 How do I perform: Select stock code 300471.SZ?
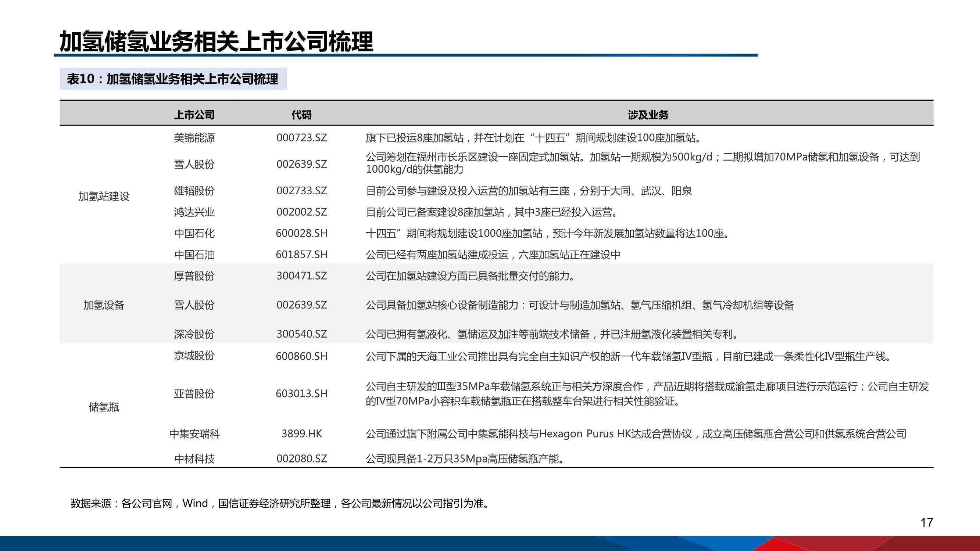point(301,276)
